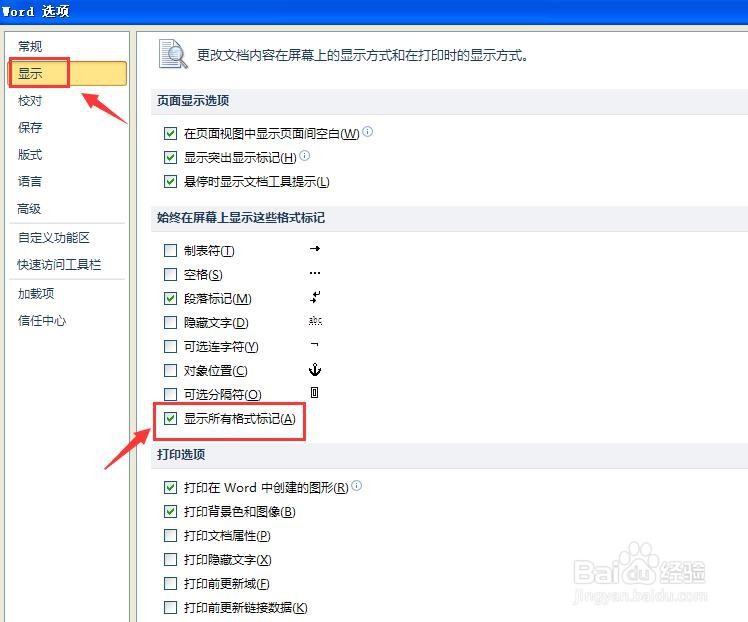Click the 页面显示选项 section heading
The image size is (748, 622).
(193, 101)
